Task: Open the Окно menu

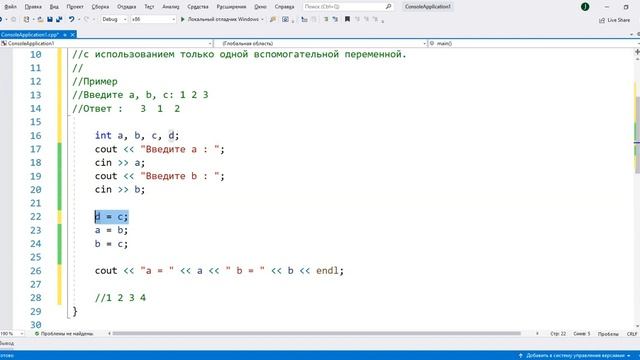Action: coord(260,7)
